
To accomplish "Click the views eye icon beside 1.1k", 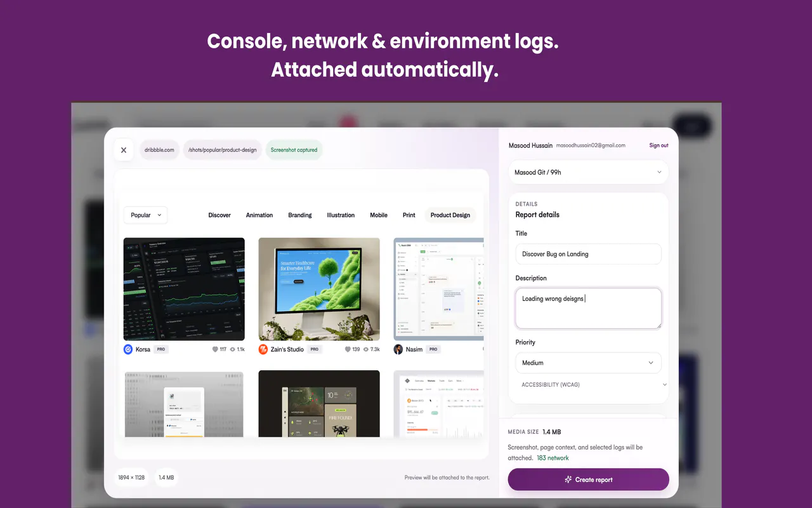I will click(x=233, y=349).
